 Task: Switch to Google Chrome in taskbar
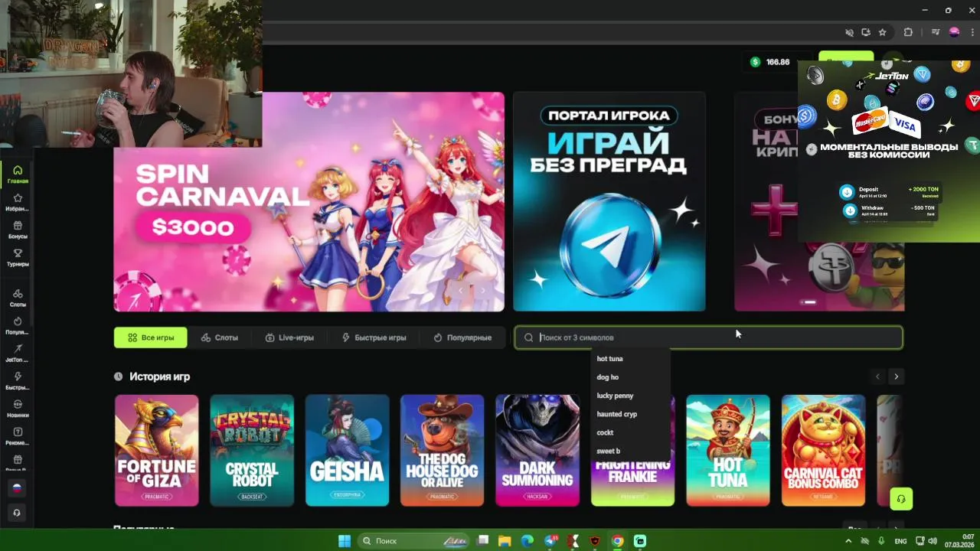pyautogui.click(x=617, y=541)
